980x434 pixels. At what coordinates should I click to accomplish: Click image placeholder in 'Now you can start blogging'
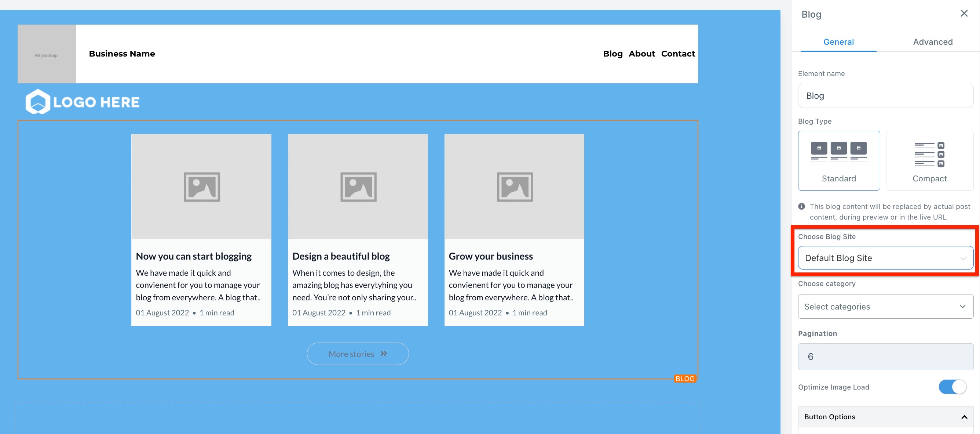201,187
